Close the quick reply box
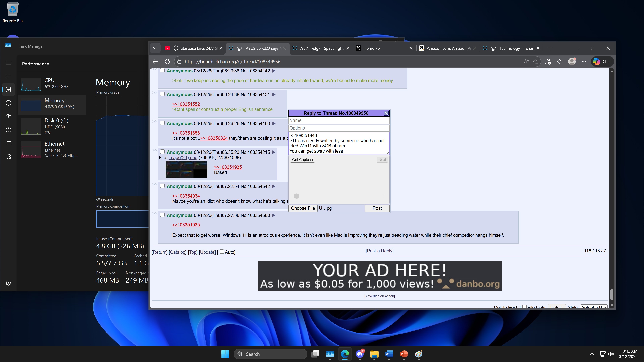This screenshot has width=644, height=362. [x=386, y=113]
